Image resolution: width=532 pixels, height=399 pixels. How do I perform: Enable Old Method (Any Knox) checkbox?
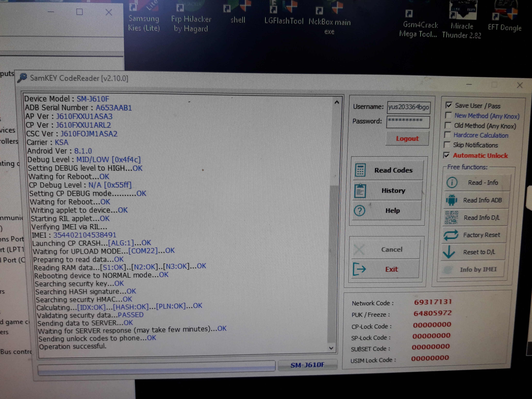(x=448, y=125)
